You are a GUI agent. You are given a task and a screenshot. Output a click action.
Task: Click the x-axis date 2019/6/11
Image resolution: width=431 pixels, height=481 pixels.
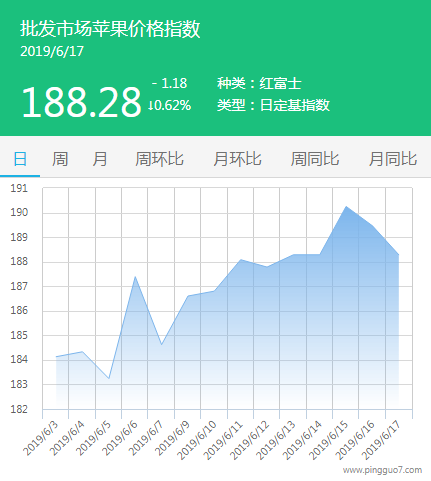(x=223, y=440)
